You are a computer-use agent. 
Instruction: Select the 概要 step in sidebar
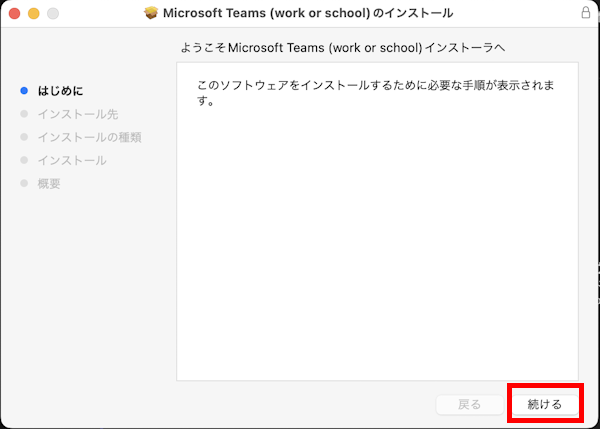49,183
